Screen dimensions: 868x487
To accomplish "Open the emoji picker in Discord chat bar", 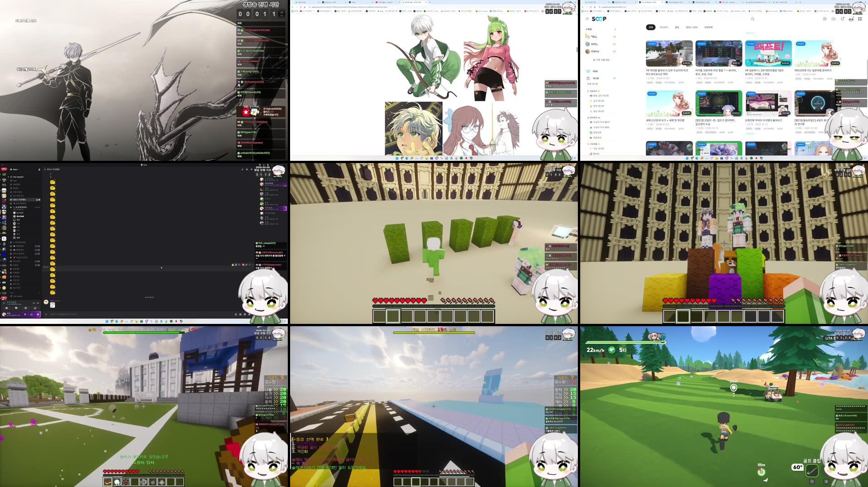I will pyautogui.click(x=249, y=314).
